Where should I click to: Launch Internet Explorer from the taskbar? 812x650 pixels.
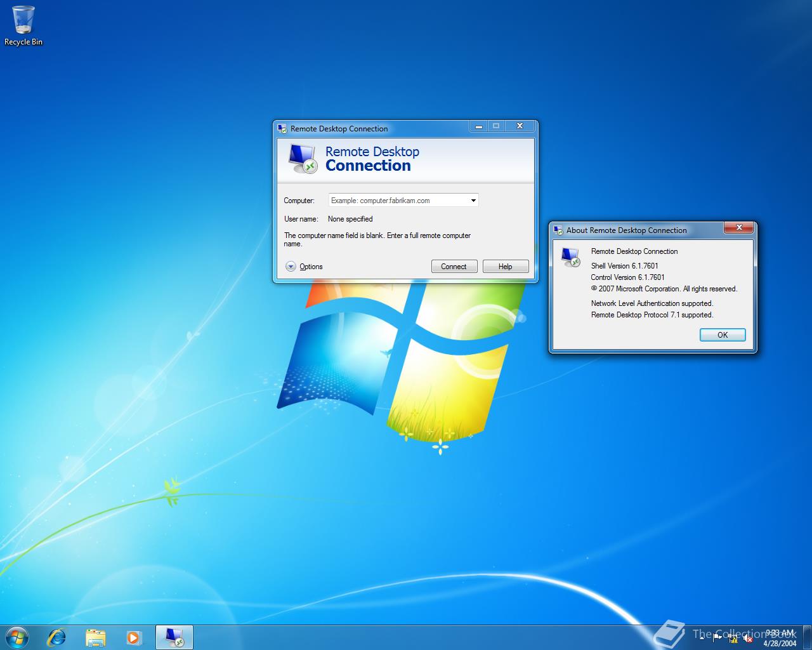pos(57,637)
